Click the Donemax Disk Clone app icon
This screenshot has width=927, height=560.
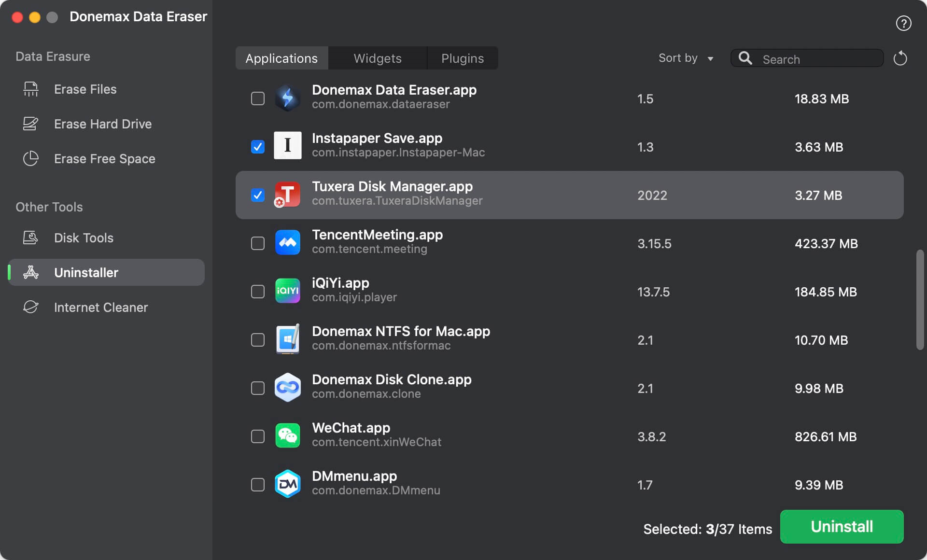(288, 387)
